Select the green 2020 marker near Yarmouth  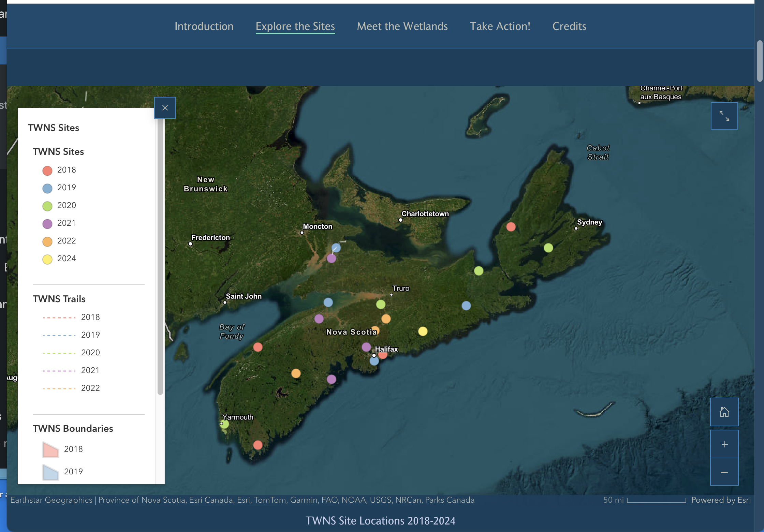coord(224,424)
